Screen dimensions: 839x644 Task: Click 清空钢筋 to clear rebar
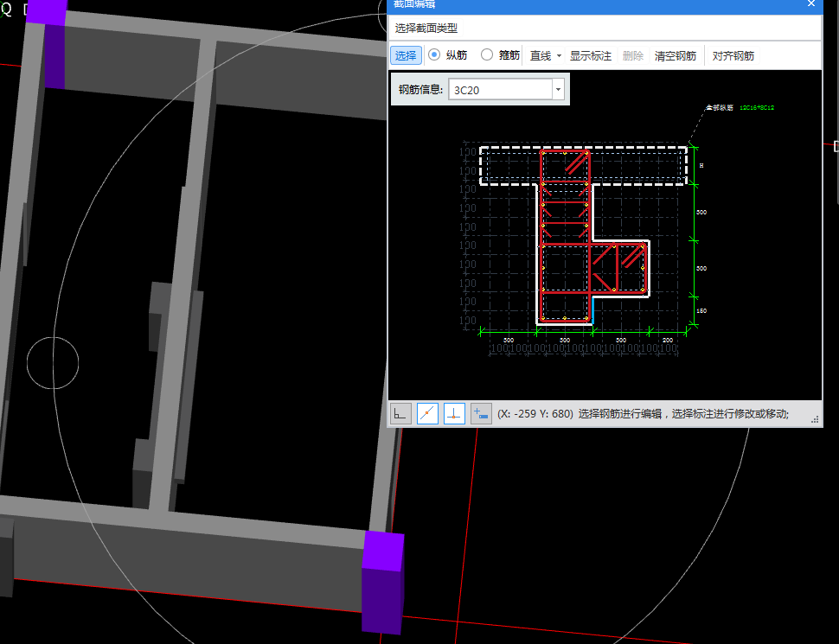[676, 55]
